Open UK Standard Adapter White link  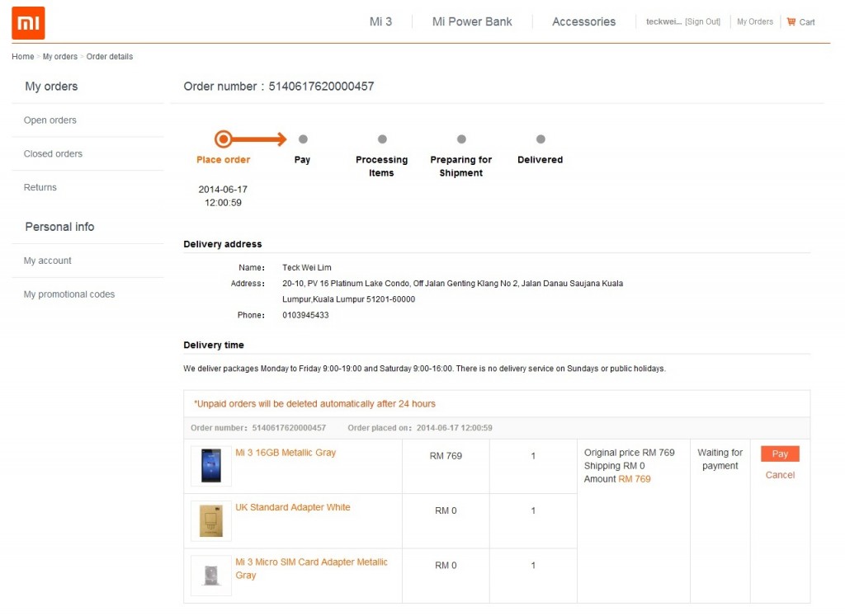tap(293, 507)
